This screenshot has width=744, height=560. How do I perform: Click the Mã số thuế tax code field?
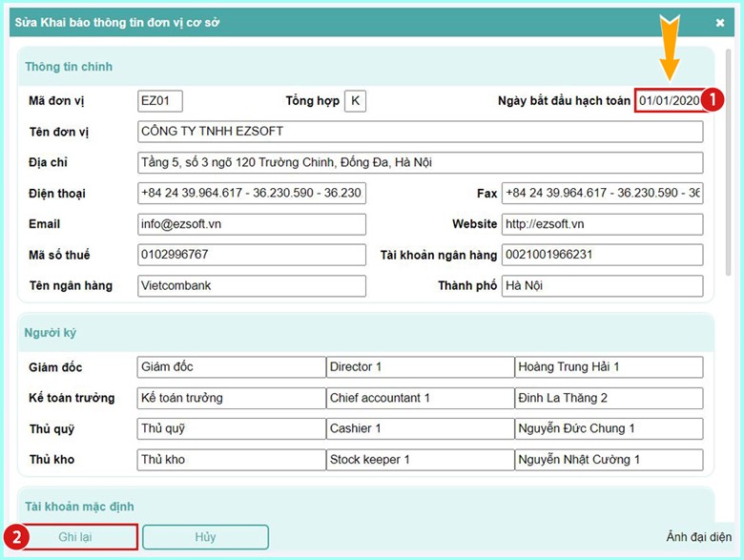pos(251,255)
